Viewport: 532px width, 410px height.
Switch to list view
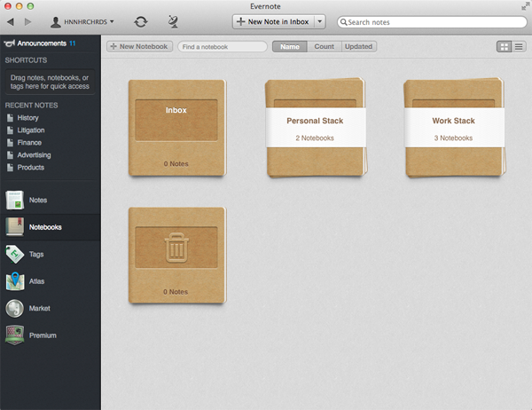click(519, 46)
